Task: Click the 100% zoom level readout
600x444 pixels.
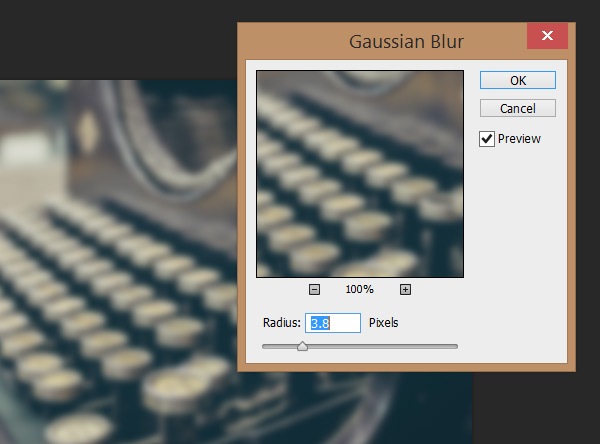Action: pos(359,290)
